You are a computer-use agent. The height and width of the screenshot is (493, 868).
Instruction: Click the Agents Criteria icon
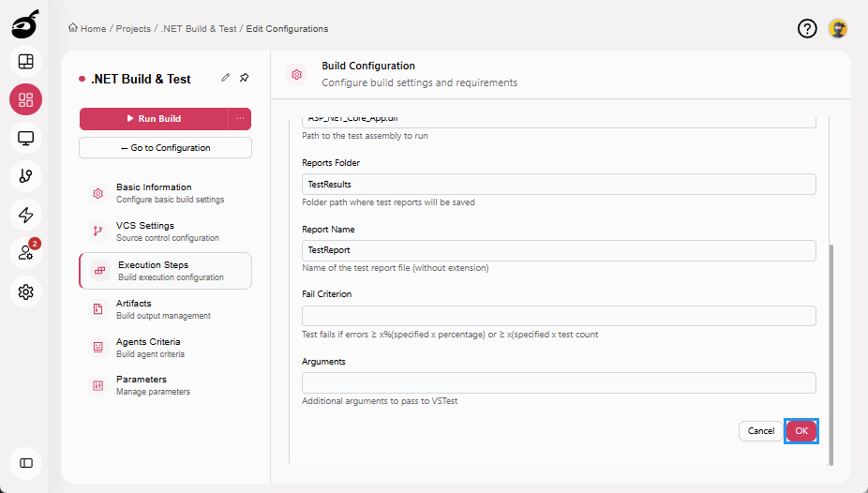[98, 347]
